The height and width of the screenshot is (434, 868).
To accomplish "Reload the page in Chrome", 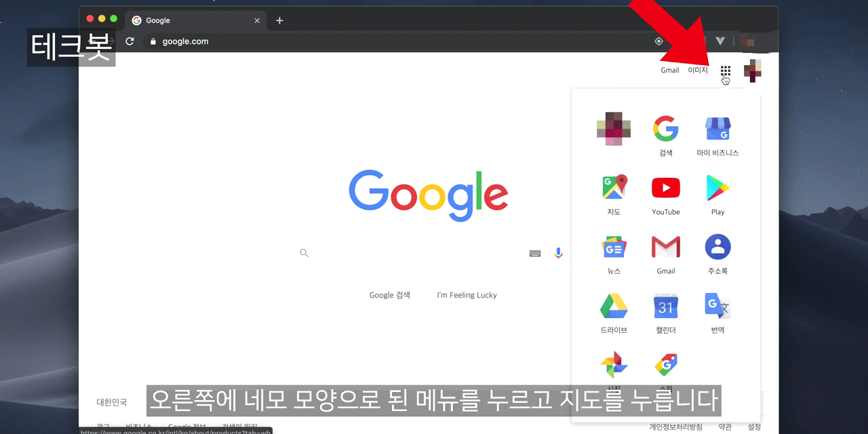I will (130, 41).
